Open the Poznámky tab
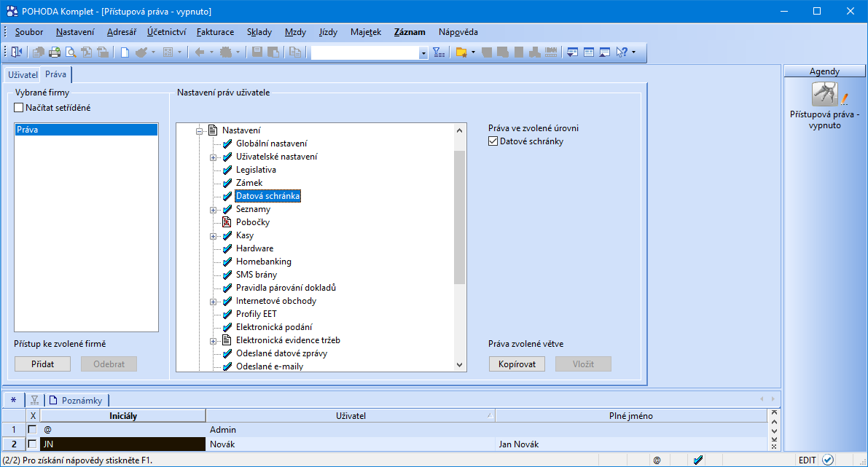Screen dimensions: 868x467 77,400
